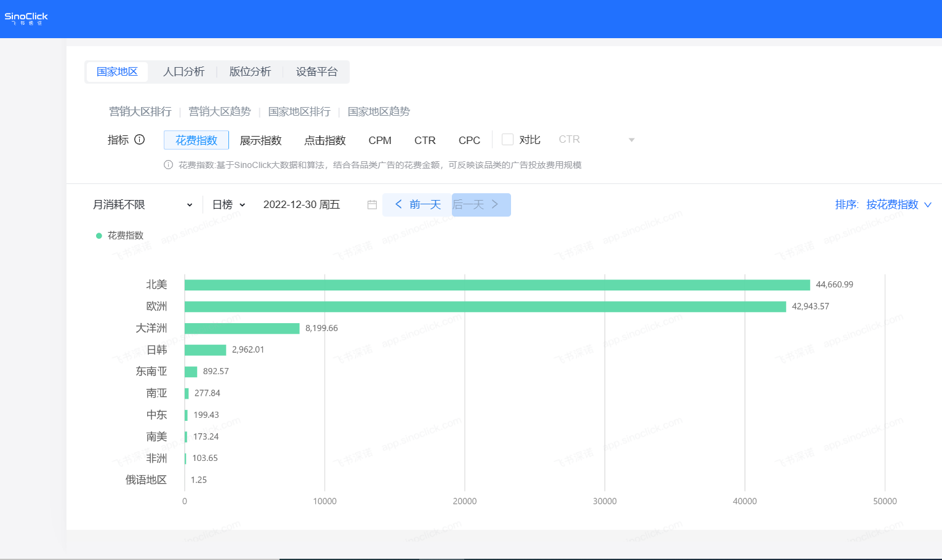Click the value 42,943.57

point(810,306)
